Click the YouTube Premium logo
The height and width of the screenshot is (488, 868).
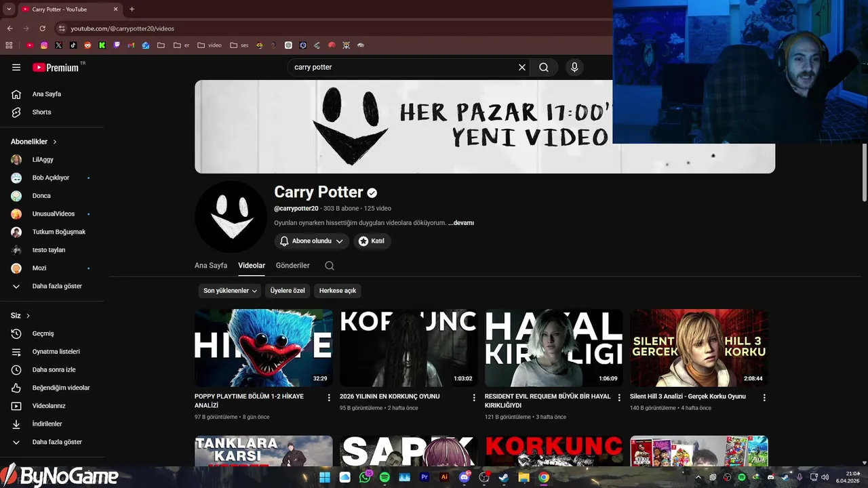56,67
